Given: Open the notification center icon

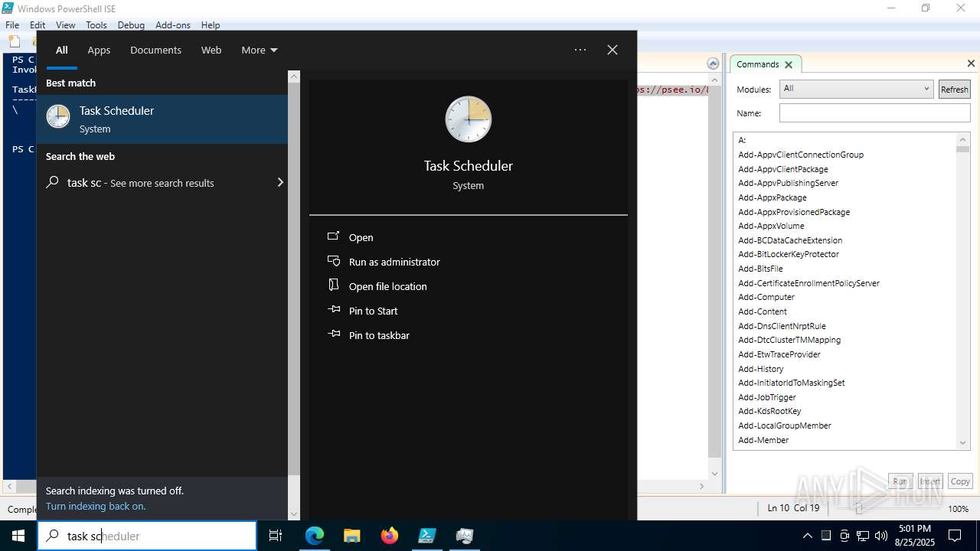Looking at the screenshot, I should pos(955,536).
